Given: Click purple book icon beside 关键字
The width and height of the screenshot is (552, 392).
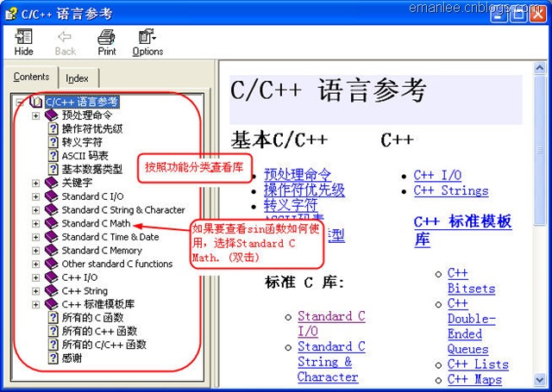Looking at the screenshot, I should 52,183.
